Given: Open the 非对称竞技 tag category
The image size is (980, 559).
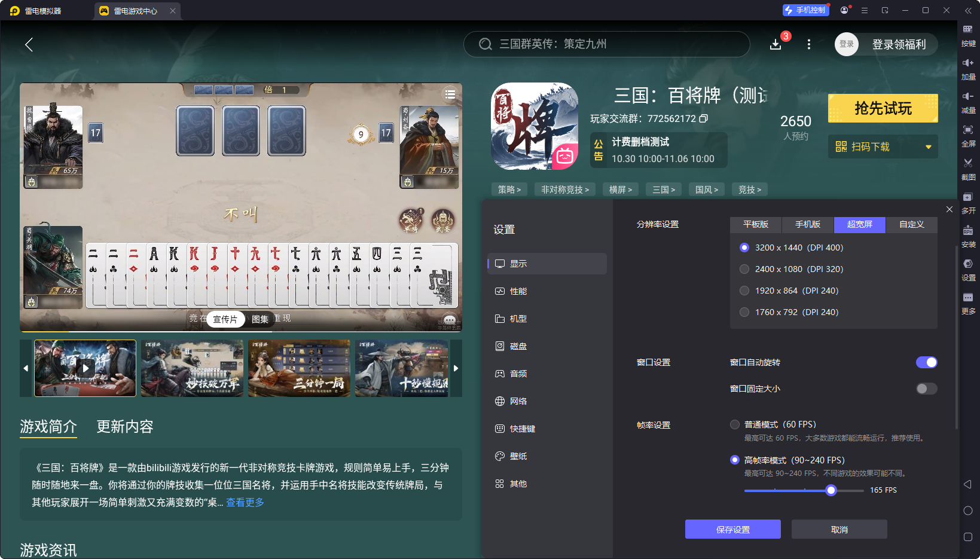Looking at the screenshot, I should click(x=565, y=190).
